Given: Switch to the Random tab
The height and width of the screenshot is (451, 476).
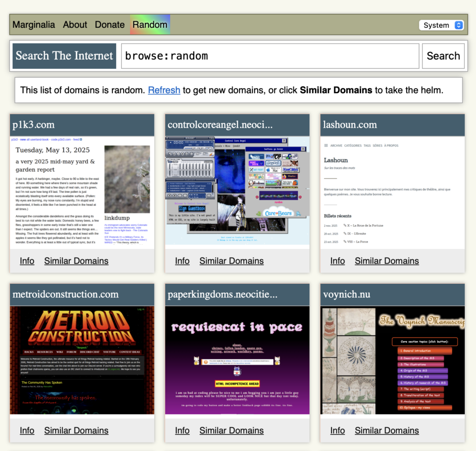Looking at the screenshot, I should pyautogui.click(x=150, y=25).
